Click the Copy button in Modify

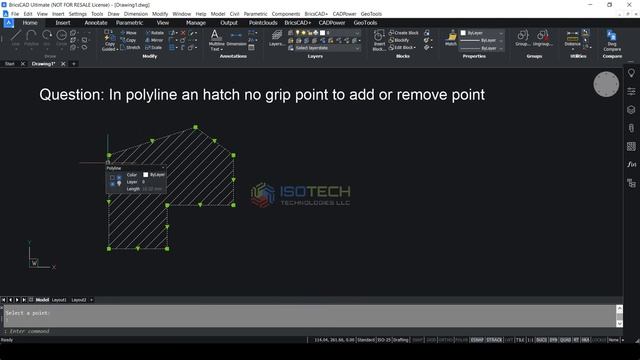(x=129, y=40)
